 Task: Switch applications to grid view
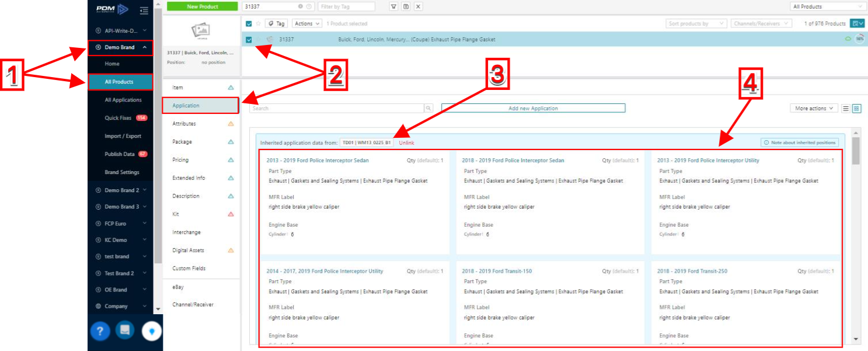point(856,109)
